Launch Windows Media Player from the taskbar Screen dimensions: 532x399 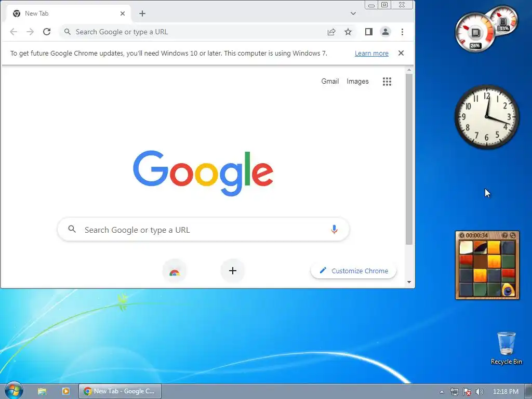[x=66, y=391]
